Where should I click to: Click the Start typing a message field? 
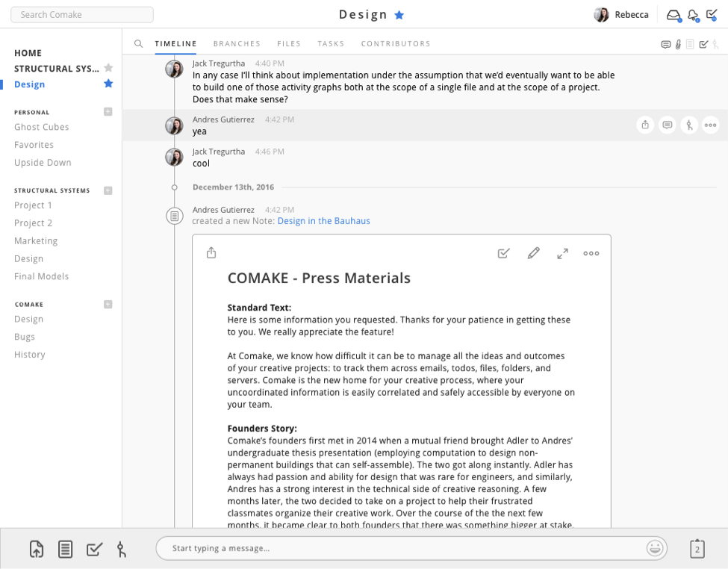tap(403, 548)
